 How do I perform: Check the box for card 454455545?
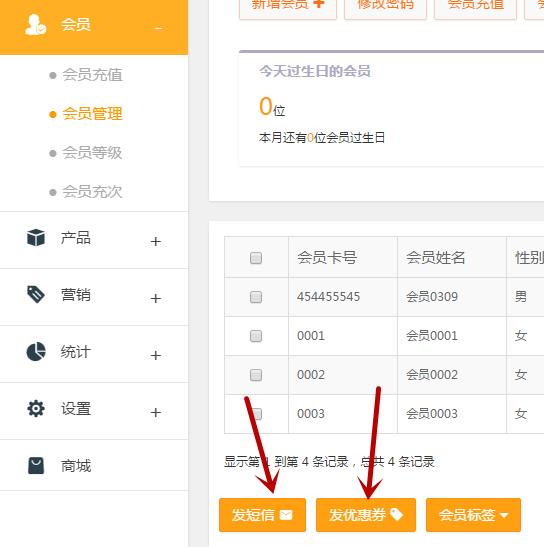pos(256,297)
